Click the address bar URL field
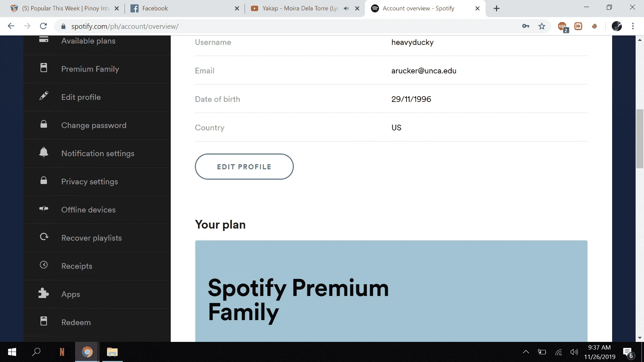Viewport: 644px width, 362px height. 288,26
